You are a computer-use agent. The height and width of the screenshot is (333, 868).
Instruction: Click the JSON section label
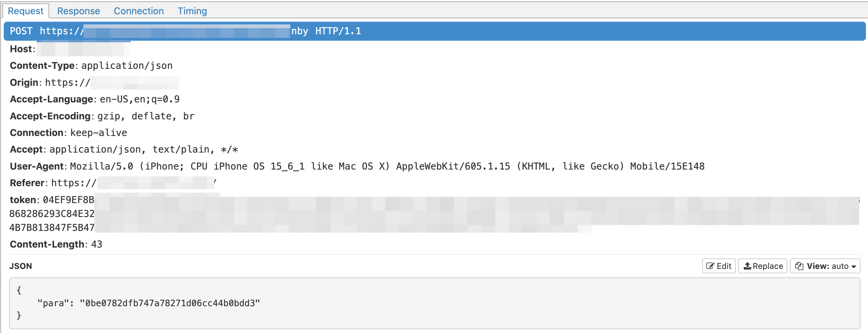click(21, 266)
